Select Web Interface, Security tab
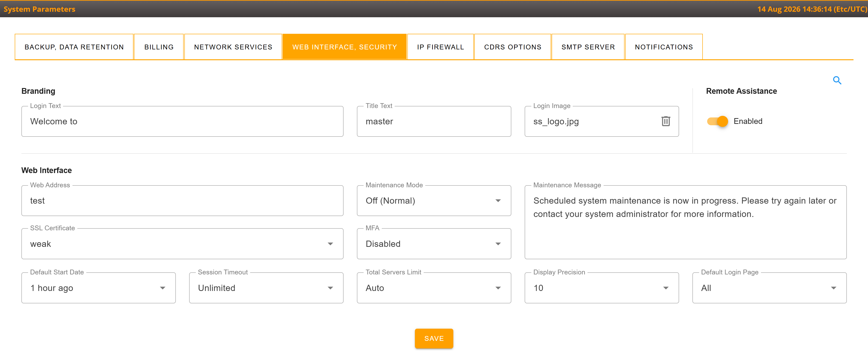This screenshot has width=868, height=356. (x=344, y=47)
